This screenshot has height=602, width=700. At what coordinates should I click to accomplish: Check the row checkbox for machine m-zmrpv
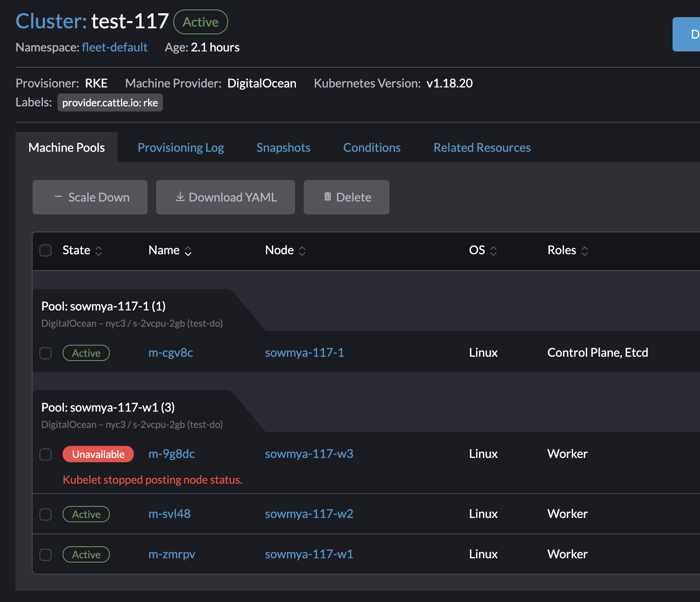point(45,554)
